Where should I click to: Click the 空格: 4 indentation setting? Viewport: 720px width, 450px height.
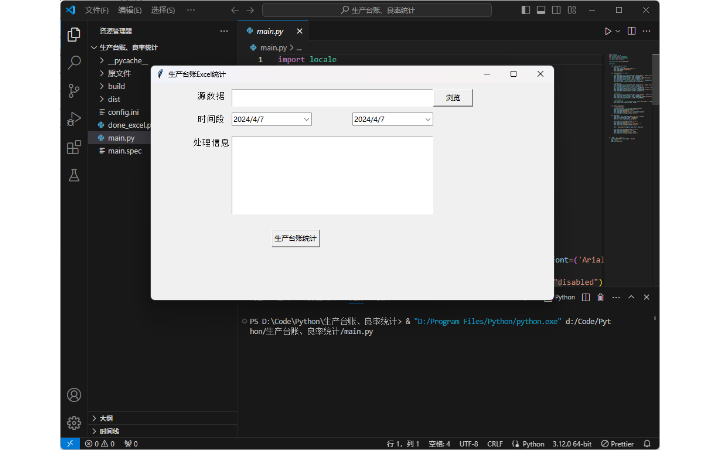439,444
